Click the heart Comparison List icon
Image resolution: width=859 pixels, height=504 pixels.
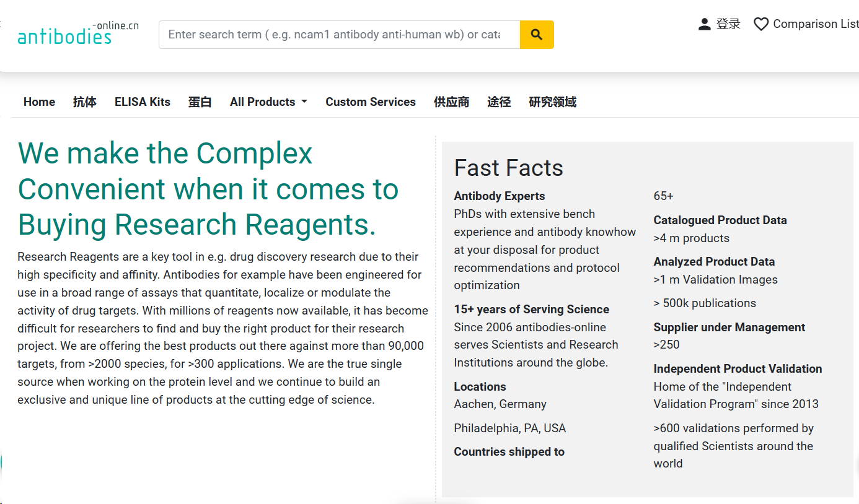pos(761,24)
